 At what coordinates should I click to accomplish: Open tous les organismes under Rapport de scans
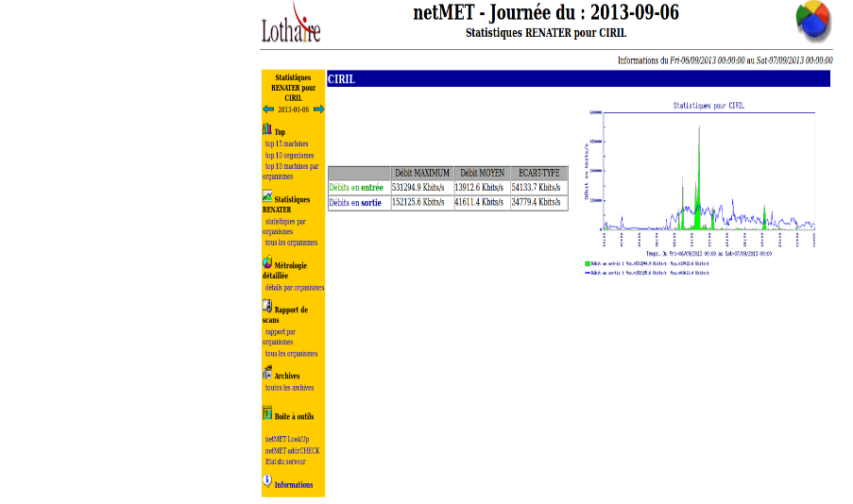point(291,354)
